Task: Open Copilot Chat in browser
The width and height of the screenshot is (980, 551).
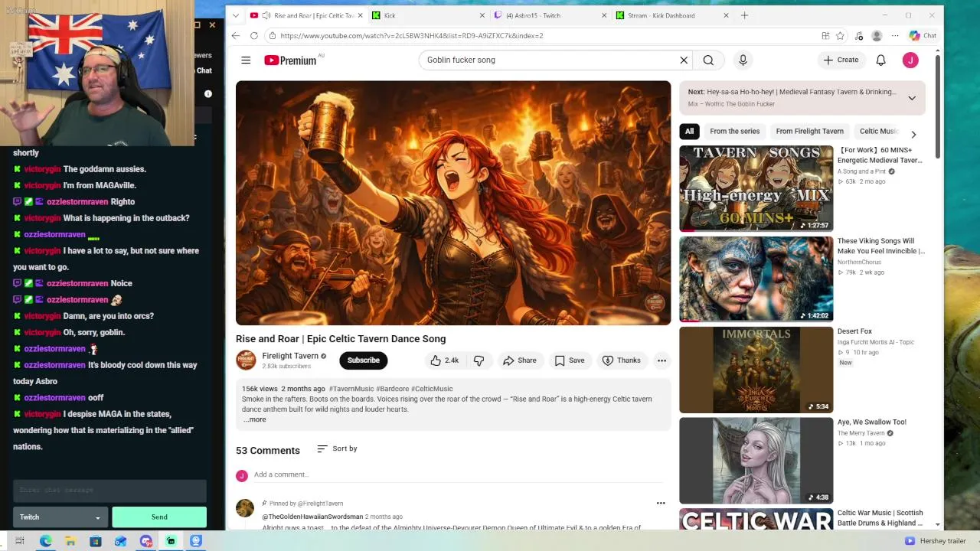Action: tap(923, 35)
